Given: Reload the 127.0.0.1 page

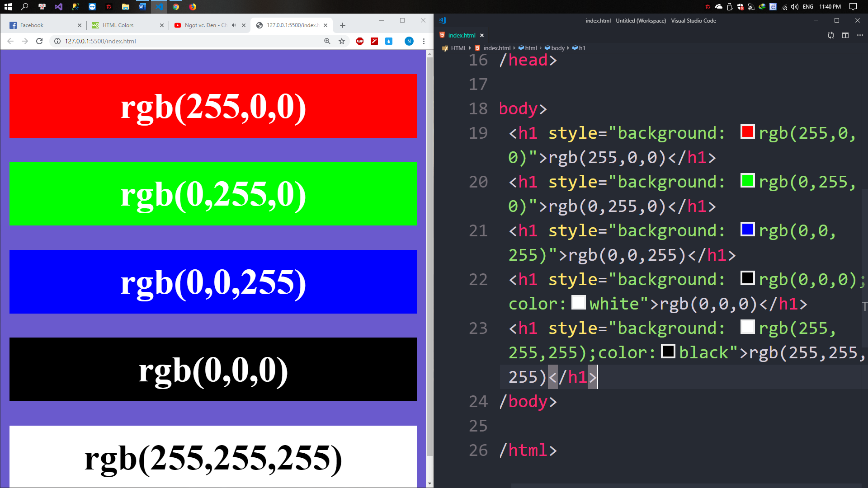Looking at the screenshot, I should point(39,41).
